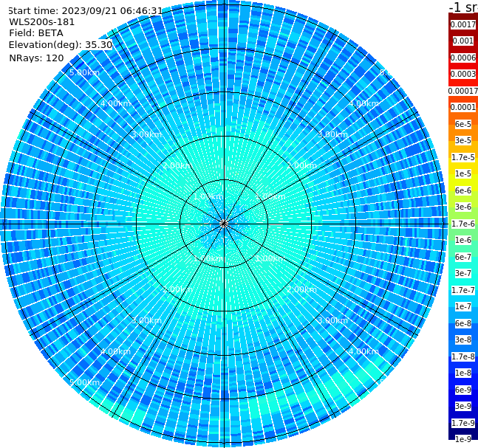
Task: Select the '3e-5' color scale label
Action: click(463, 141)
